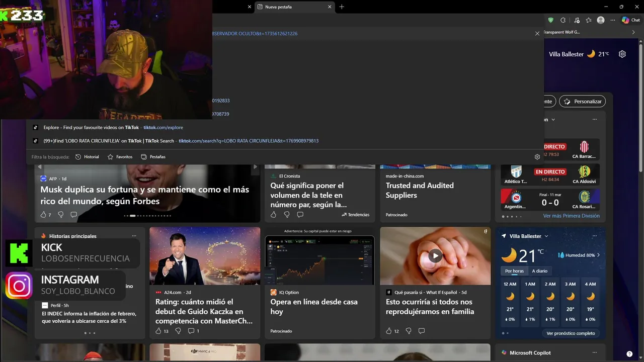This screenshot has width=644, height=362.
Task: Expand Humedad 80% details chevron
Action: [x=598, y=255]
